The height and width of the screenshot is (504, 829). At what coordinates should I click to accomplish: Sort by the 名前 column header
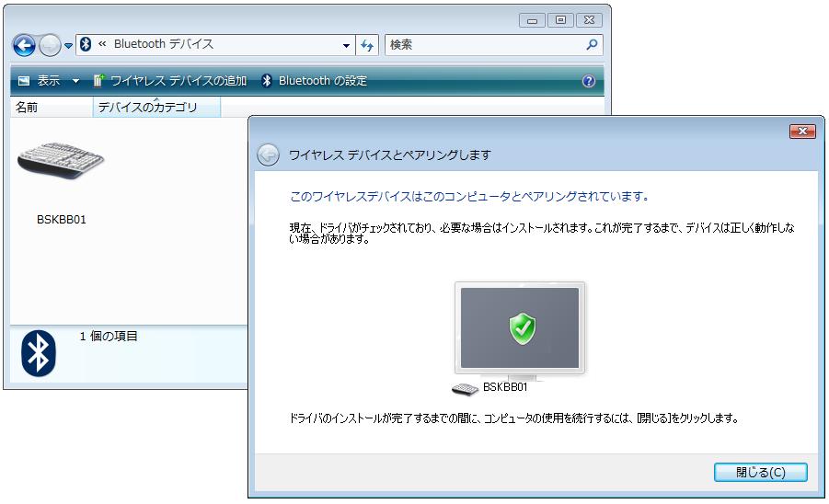click(x=28, y=108)
